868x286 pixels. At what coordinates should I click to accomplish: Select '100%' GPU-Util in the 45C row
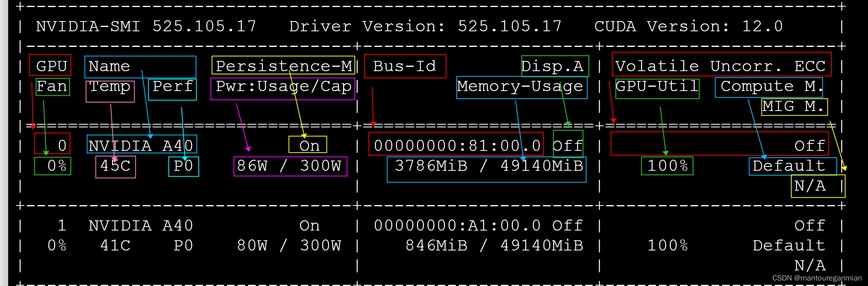pos(667,166)
